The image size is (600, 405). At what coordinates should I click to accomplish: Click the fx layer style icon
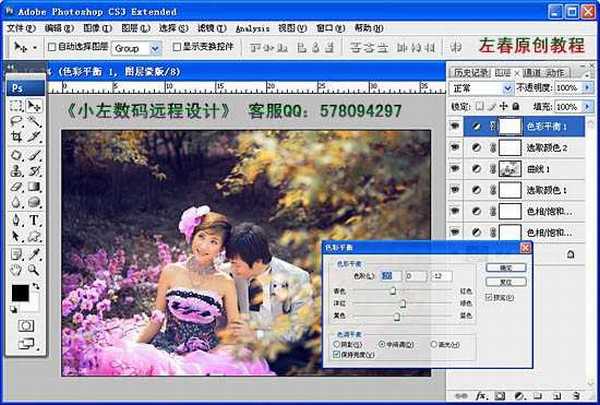tap(483, 397)
